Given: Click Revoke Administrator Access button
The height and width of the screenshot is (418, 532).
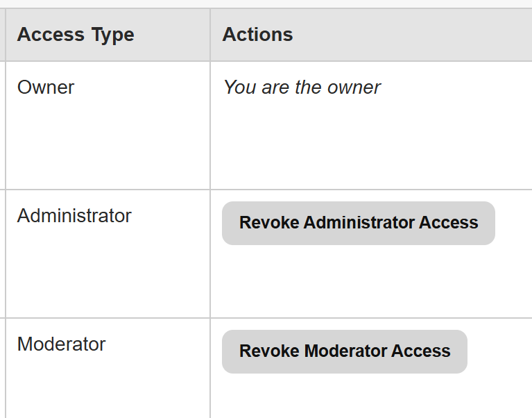Looking at the screenshot, I should pos(359,223).
